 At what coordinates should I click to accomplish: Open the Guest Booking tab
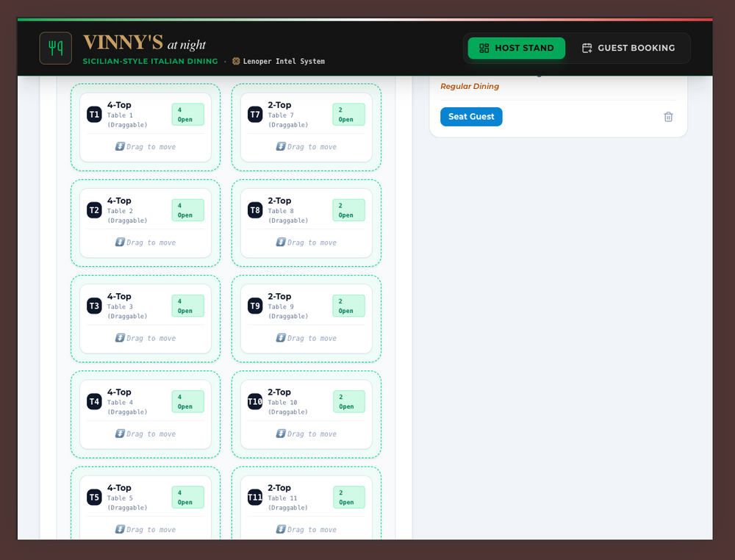[628, 48]
